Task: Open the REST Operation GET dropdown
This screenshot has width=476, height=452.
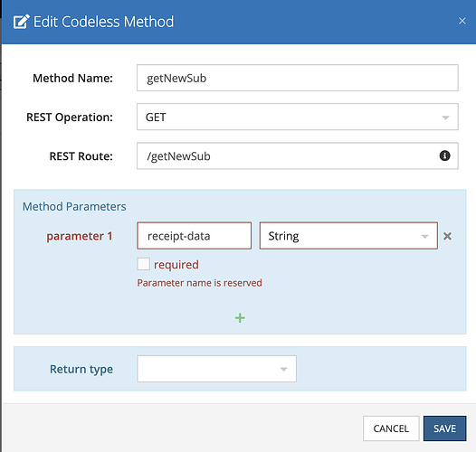Action: click(298, 117)
